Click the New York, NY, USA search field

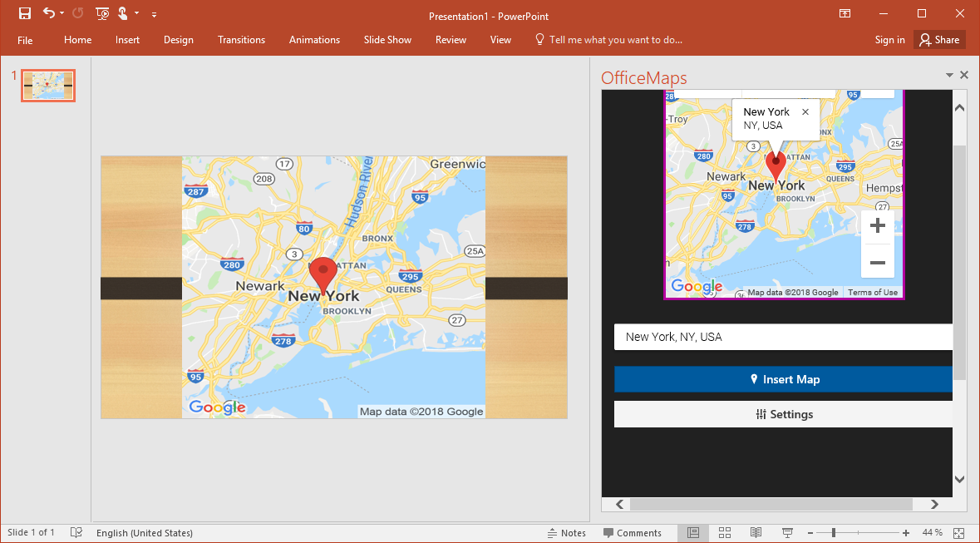tap(782, 337)
